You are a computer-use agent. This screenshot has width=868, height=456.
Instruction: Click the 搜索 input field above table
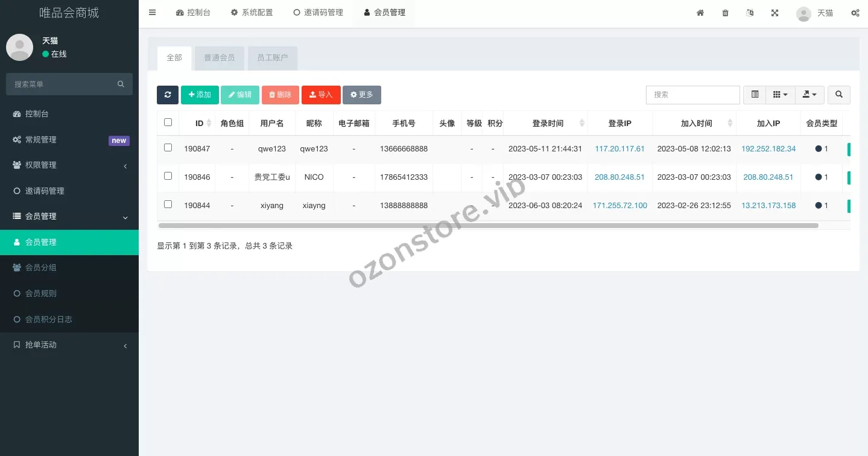[692, 95]
